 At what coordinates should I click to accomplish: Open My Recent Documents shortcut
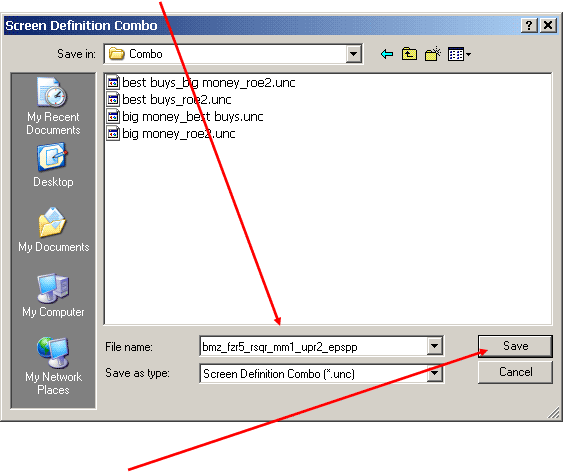pos(53,106)
